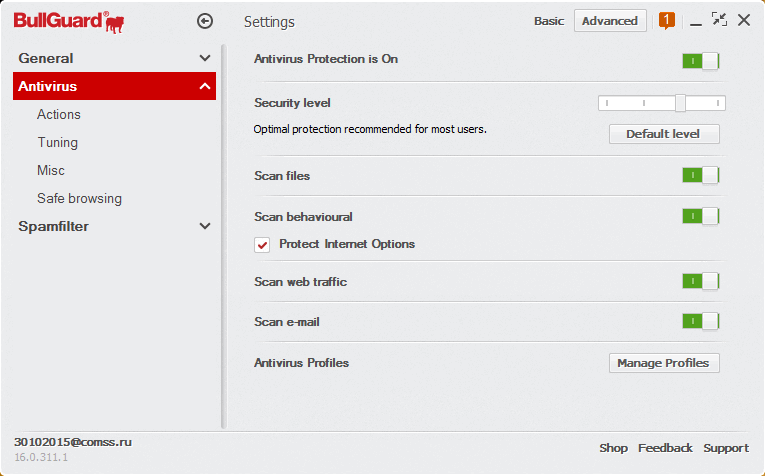Click the 'Antivirus Profiles' label
Viewport: 765px width, 476px height.
pos(302,363)
